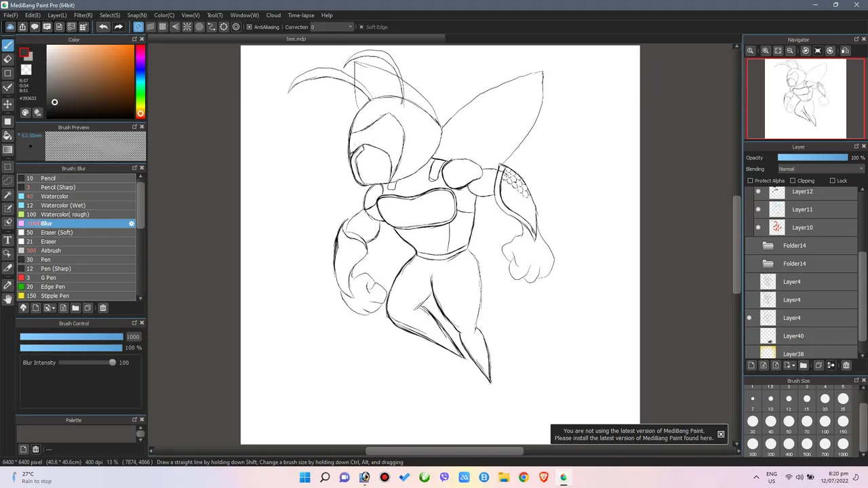The width and height of the screenshot is (868, 488).
Task: Select the Watercolor (Wet) brush
Action: (77, 205)
